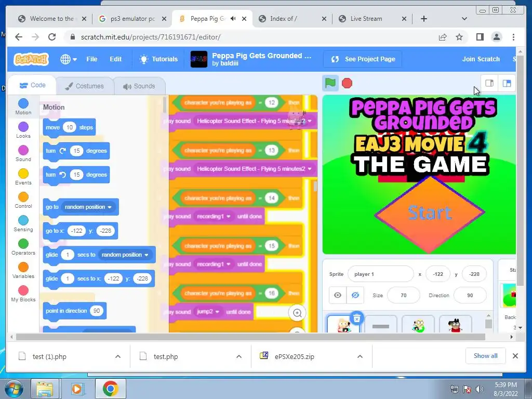This screenshot has height=399, width=532.
Task: Open the Chrome profile icon
Action: coord(496,37)
